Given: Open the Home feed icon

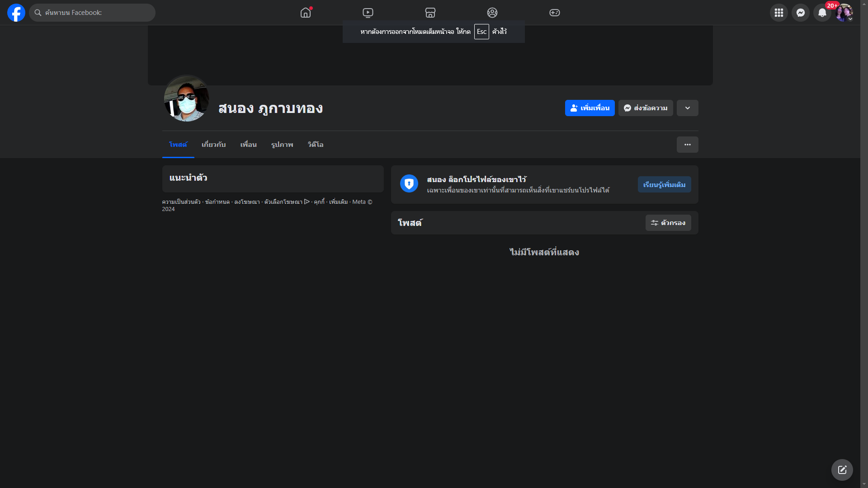Looking at the screenshot, I should tap(306, 13).
